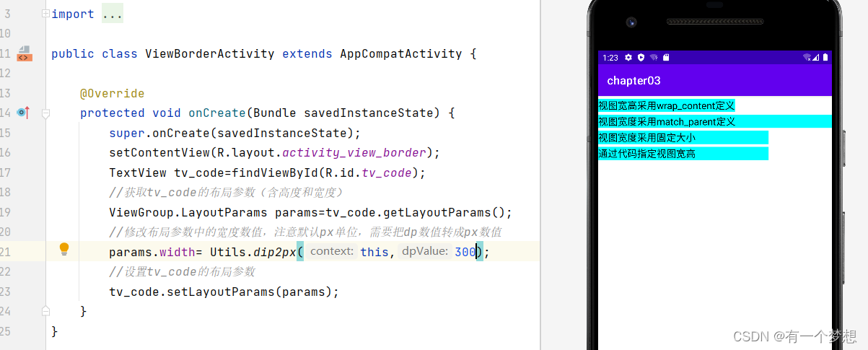This screenshot has width=868, height=350.
Task: Click the comment beginning '//修改布局参数'
Action: click(x=305, y=232)
